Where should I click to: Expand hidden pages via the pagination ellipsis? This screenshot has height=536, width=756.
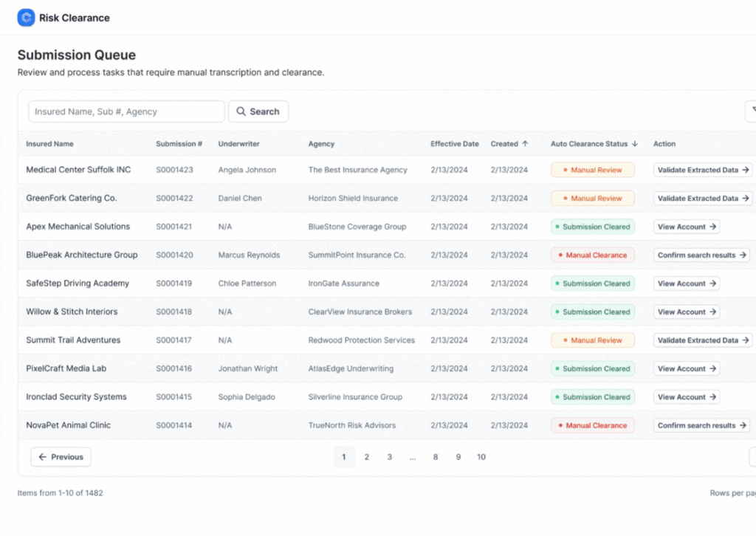click(x=413, y=457)
